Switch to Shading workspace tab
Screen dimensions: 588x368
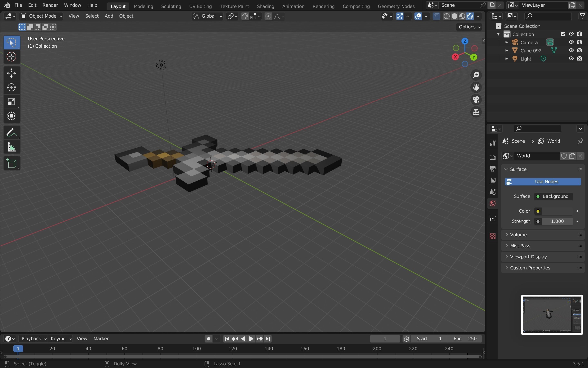[265, 6]
